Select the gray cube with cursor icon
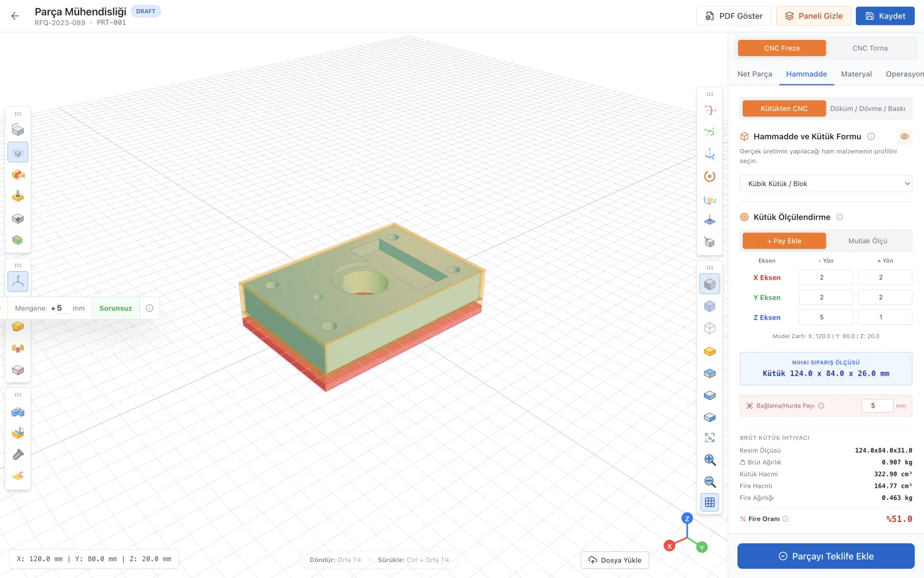 [18, 218]
